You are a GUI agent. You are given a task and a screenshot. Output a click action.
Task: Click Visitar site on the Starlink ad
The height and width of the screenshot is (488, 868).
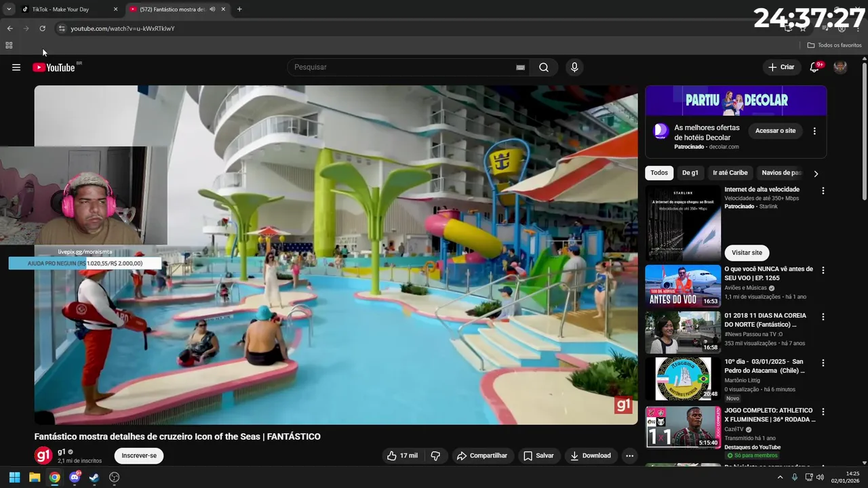coord(747,253)
